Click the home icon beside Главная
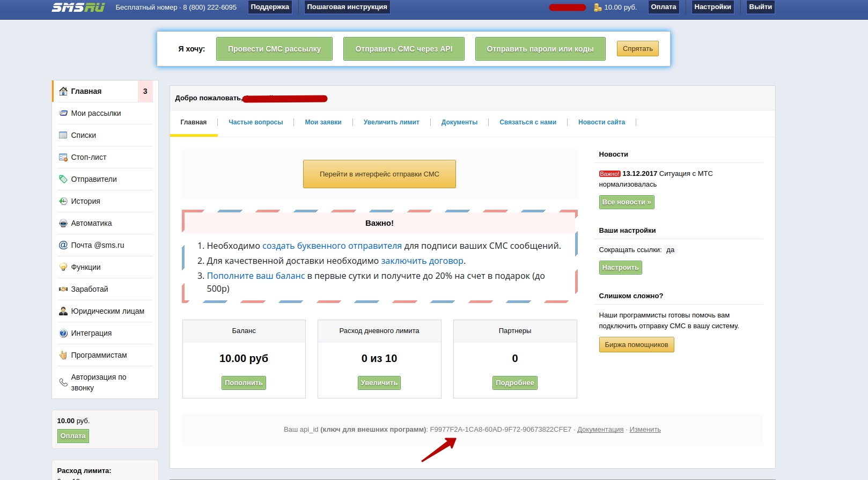This screenshot has height=480, width=868. point(63,91)
